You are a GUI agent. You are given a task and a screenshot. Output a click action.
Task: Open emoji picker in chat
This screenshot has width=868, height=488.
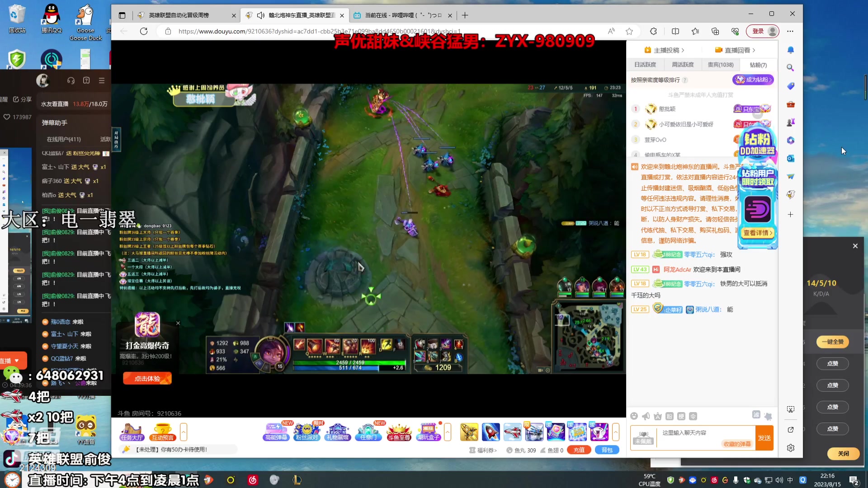coord(634,416)
